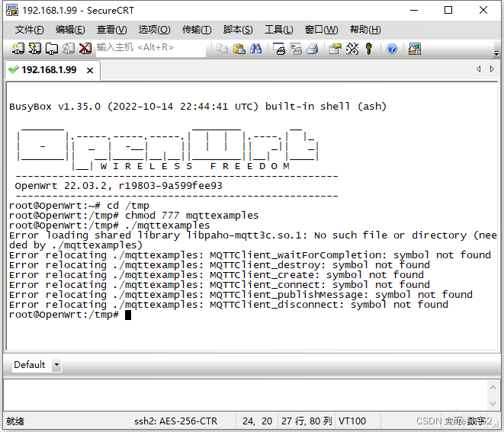Maximize the SecureCRT window
The width and height of the screenshot is (504, 432).
(448, 10)
